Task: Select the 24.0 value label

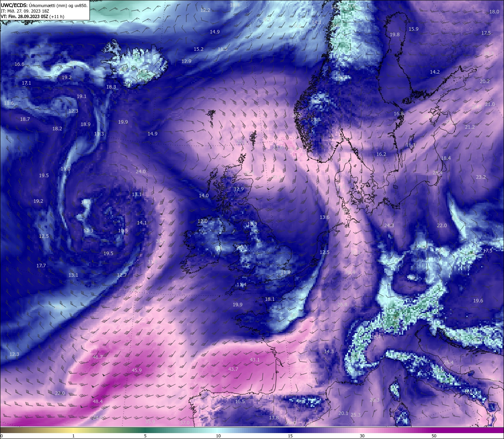Action: [141, 172]
